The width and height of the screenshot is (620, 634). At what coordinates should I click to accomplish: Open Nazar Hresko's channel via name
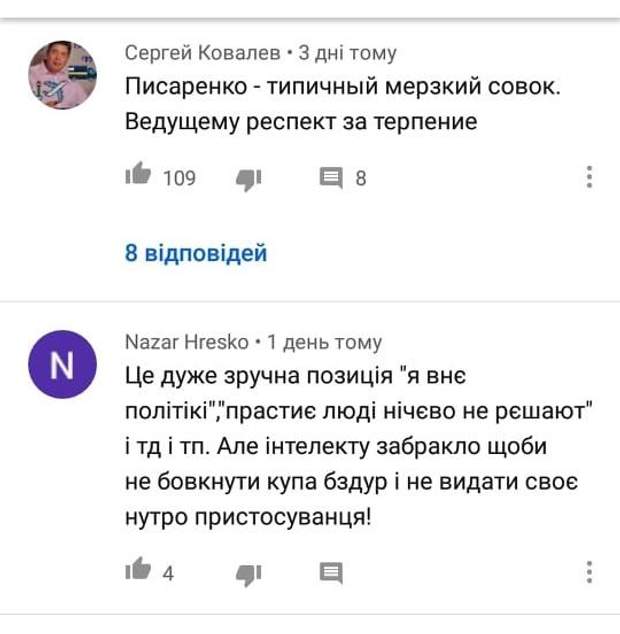187,342
